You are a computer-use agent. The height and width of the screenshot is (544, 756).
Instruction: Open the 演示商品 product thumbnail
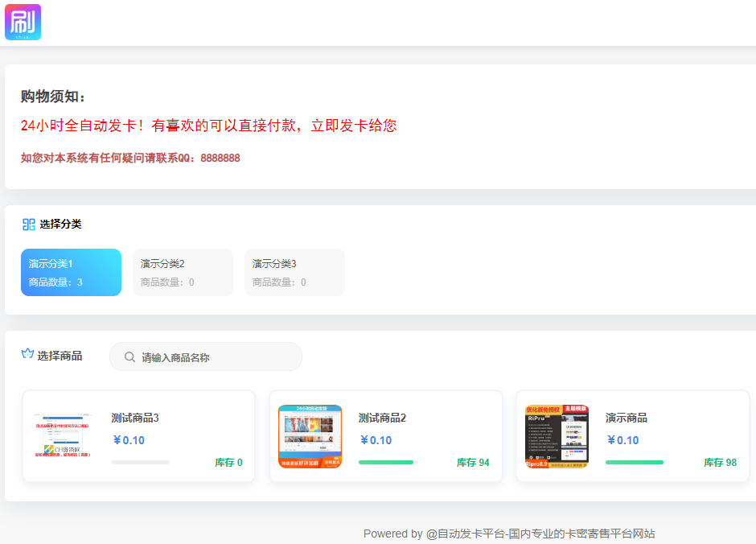pos(557,436)
